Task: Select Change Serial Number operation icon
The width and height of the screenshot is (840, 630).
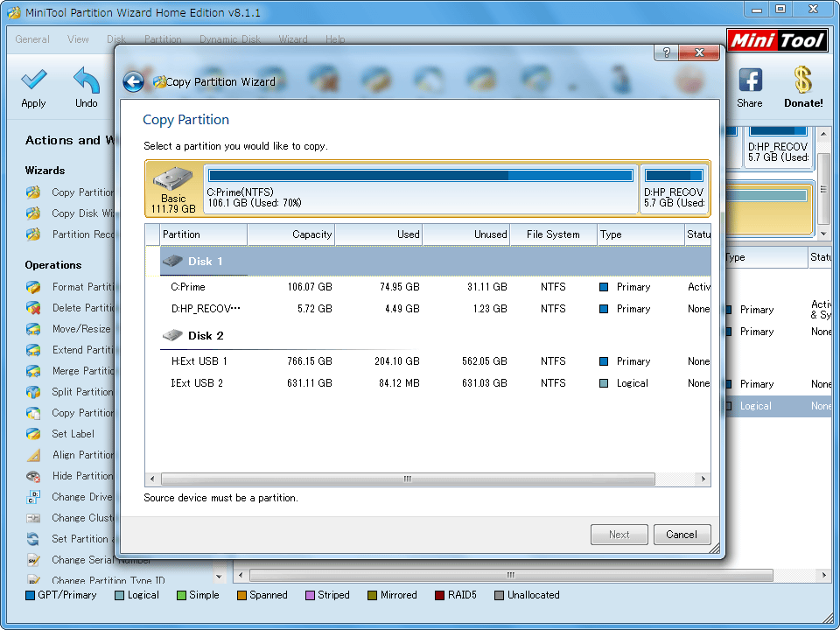Action: [x=33, y=560]
